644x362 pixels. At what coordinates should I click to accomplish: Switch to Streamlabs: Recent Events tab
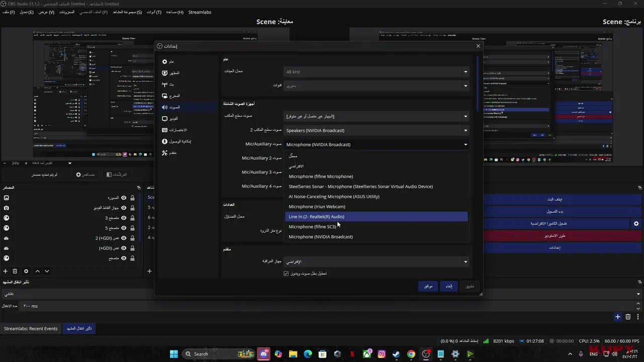point(31,328)
